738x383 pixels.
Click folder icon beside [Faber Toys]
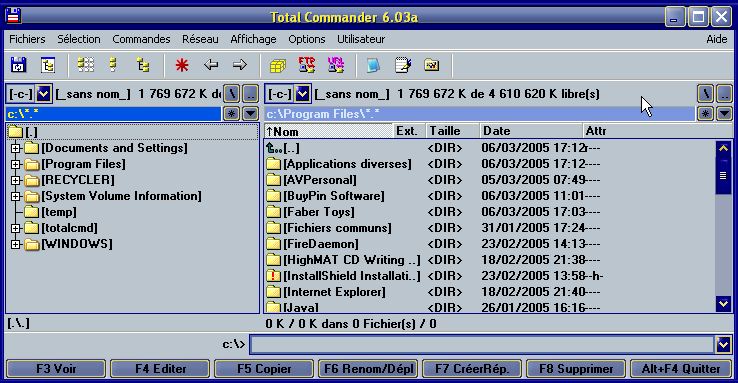[273, 212]
